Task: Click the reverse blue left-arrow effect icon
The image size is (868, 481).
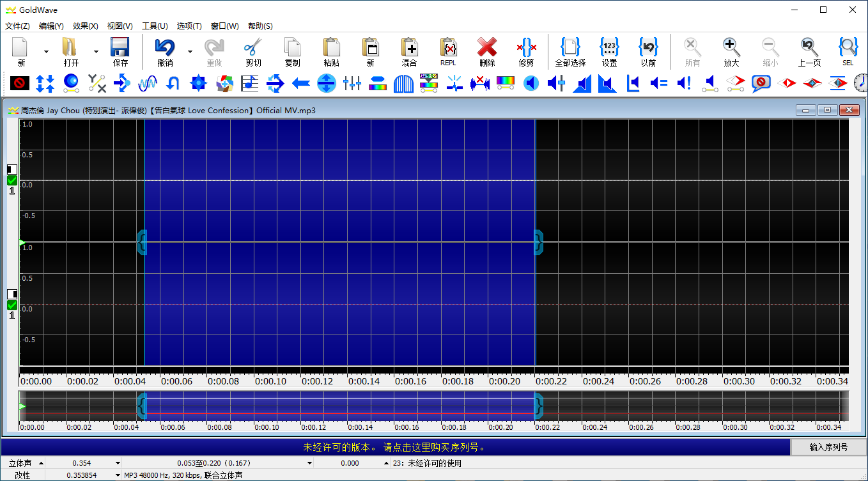Action: pos(301,83)
